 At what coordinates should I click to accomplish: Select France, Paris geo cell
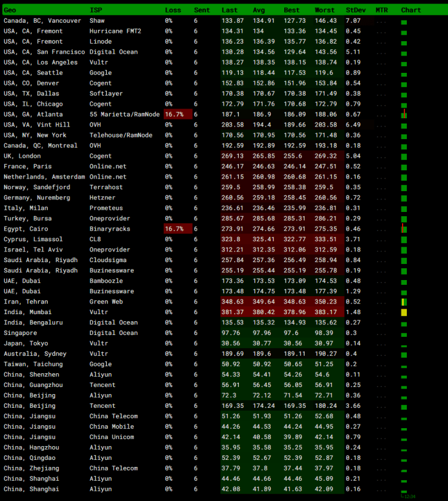pyautogui.click(x=28, y=167)
